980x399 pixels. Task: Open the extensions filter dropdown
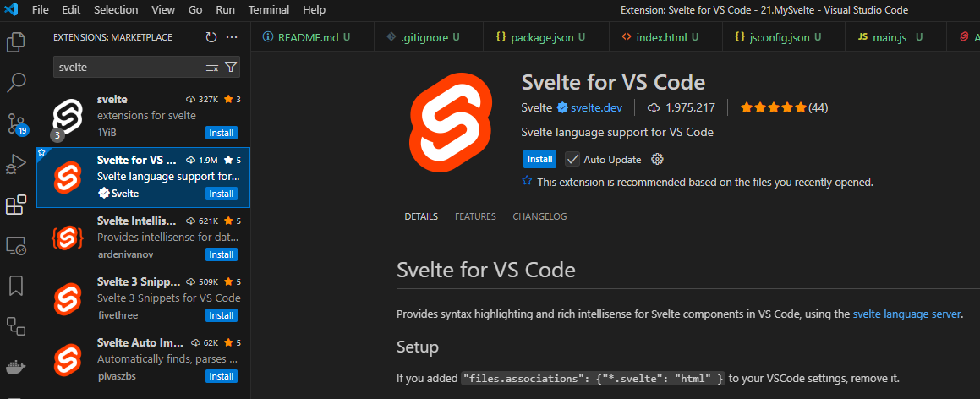coord(231,67)
